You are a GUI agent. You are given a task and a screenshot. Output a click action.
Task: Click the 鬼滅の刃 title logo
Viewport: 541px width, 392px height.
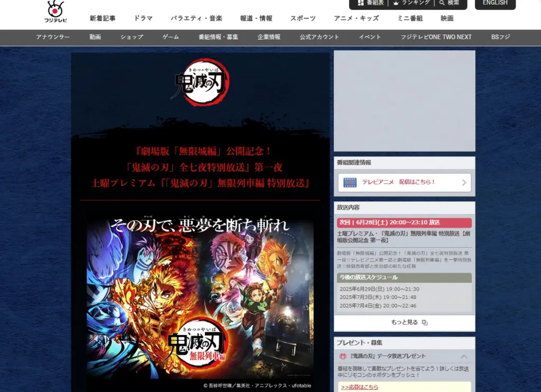coord(201,81)
